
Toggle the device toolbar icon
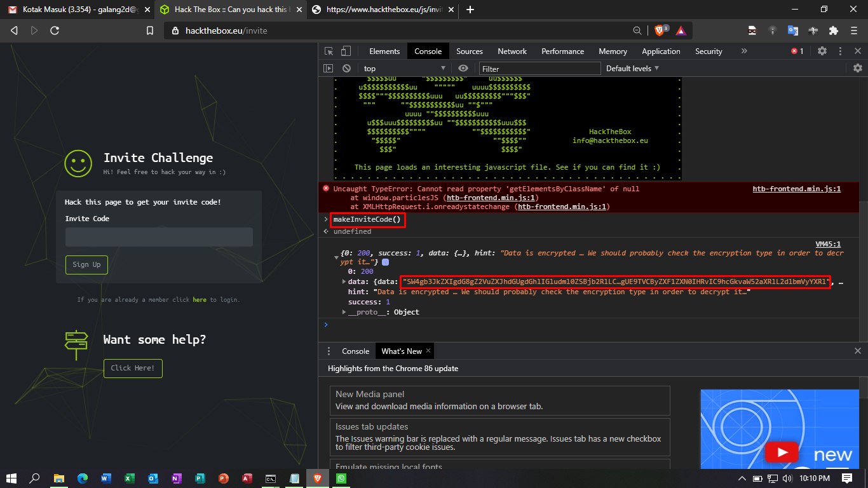[346, 51]
